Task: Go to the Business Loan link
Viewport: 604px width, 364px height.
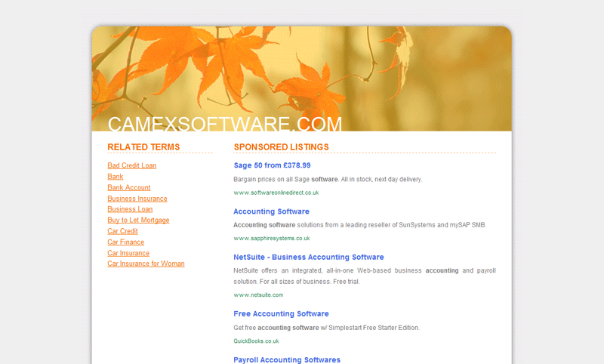Action: (129, 209)
